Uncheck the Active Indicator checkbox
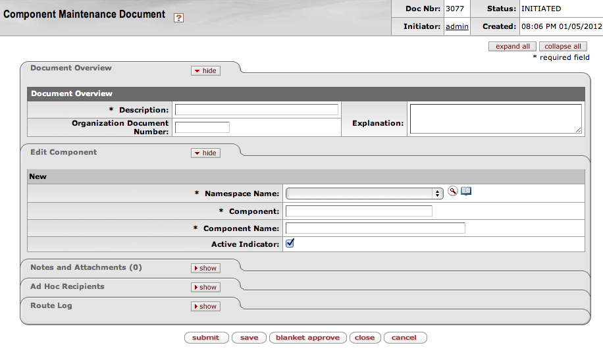Screen dimensions: 603x364 pyautogui.click(x=290, y=244)
